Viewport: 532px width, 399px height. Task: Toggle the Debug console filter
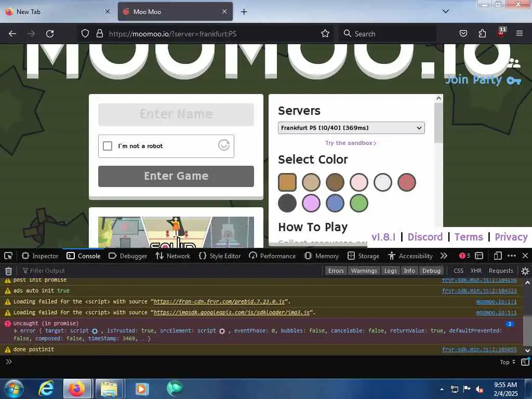point(431,271)
